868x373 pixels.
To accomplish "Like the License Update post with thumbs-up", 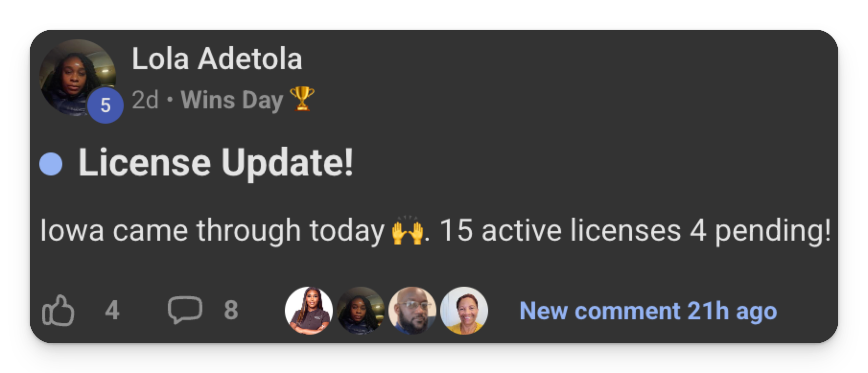I will [59, 311].
